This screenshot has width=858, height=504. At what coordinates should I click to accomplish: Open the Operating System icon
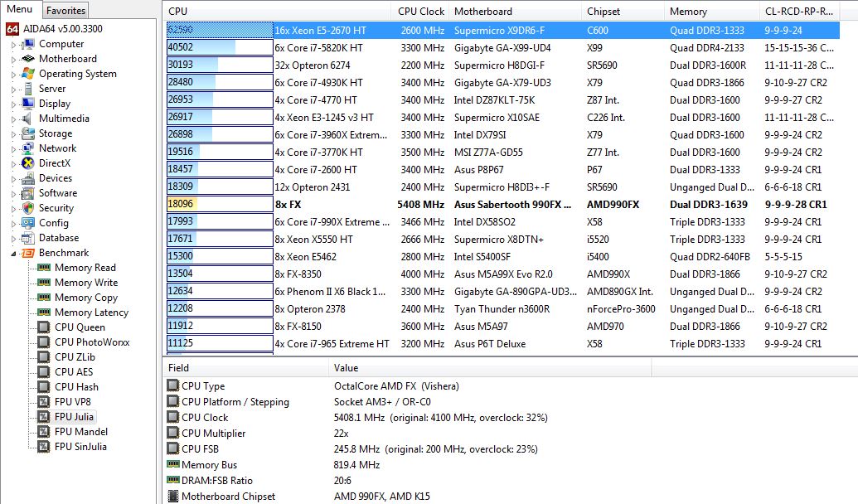click(28, 74)
